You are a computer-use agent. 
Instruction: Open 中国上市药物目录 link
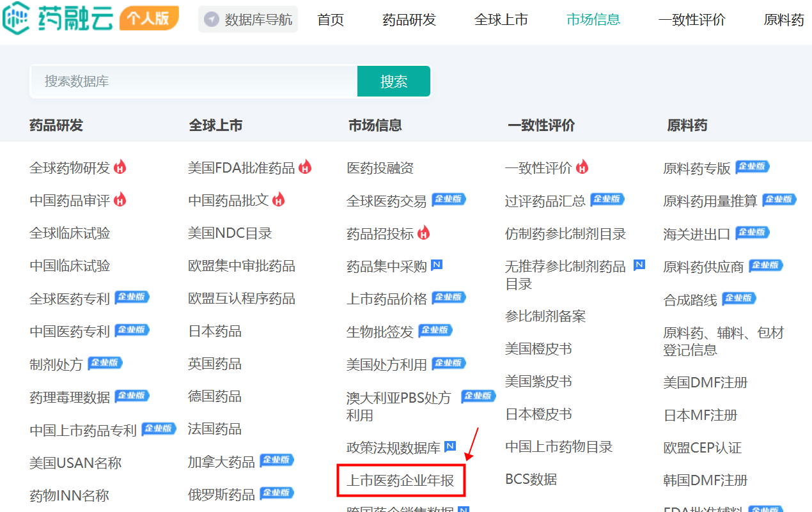559,447
